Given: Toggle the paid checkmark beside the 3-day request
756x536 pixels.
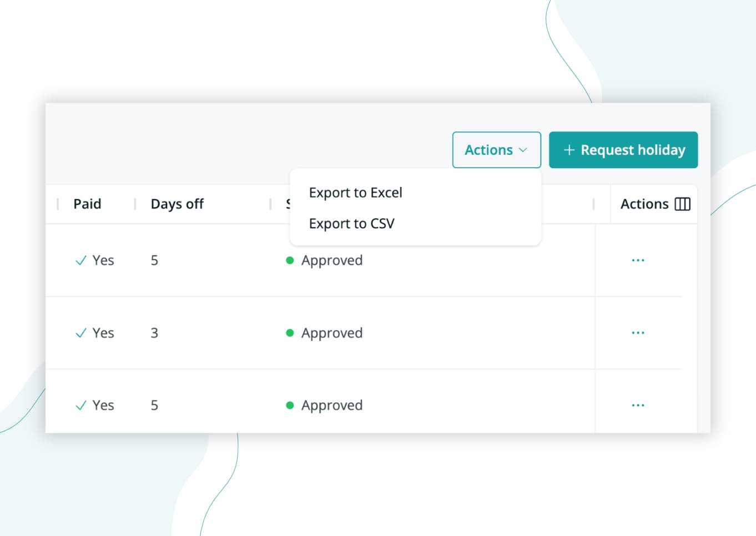Looking at the screenshot, I should click(x=80, y=333).
